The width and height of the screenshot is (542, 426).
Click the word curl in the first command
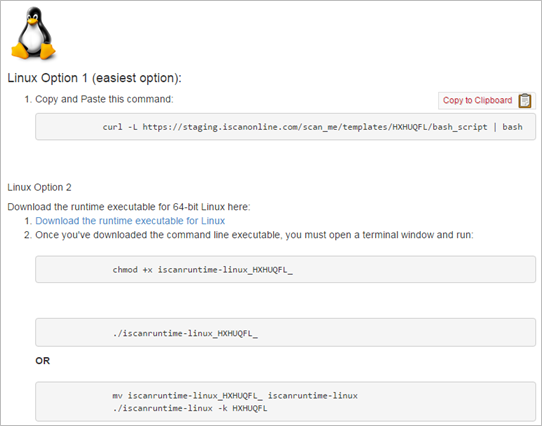click(112, 127)
